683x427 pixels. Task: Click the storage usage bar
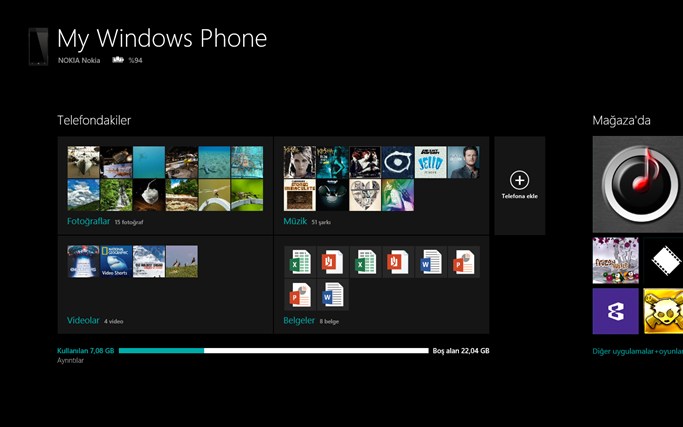(x=274, y=351)
